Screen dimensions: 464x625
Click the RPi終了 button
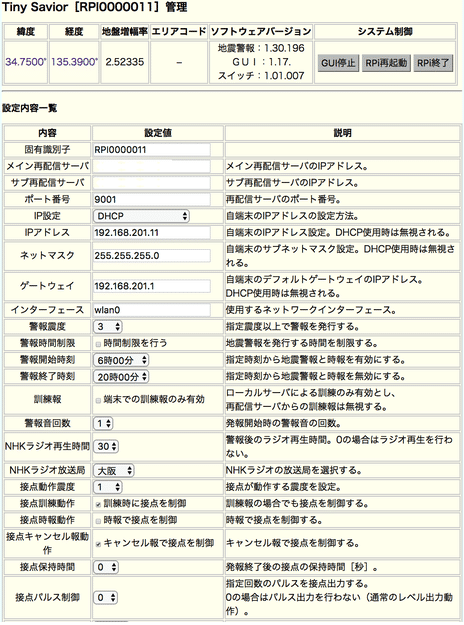(433, 63)
